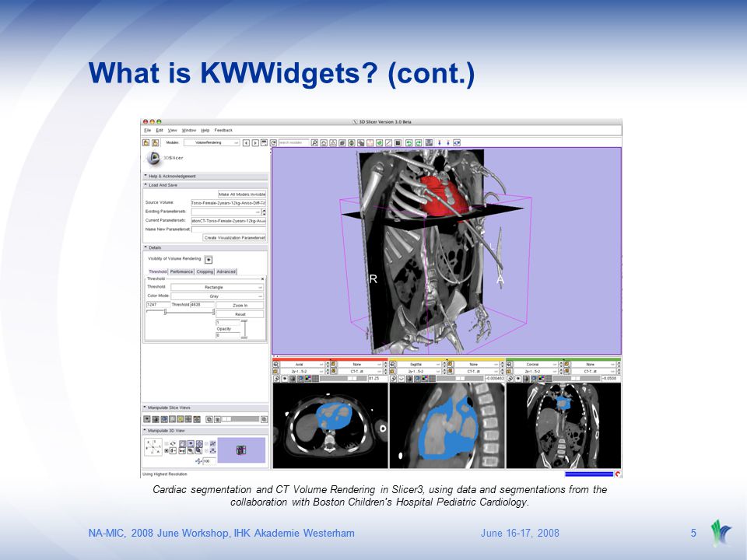
Task: Click the redo icon in the toolbar
Action: 419,143
